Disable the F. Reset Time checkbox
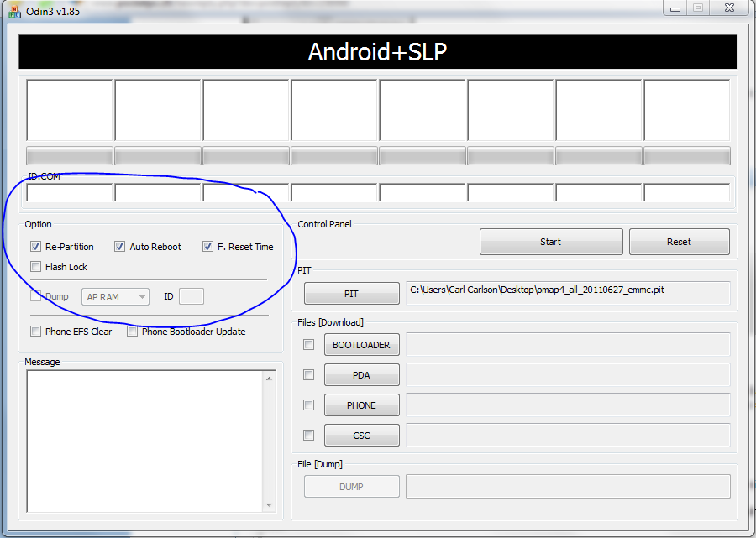This screenshot has width=756, height=538. pos(207,247)
